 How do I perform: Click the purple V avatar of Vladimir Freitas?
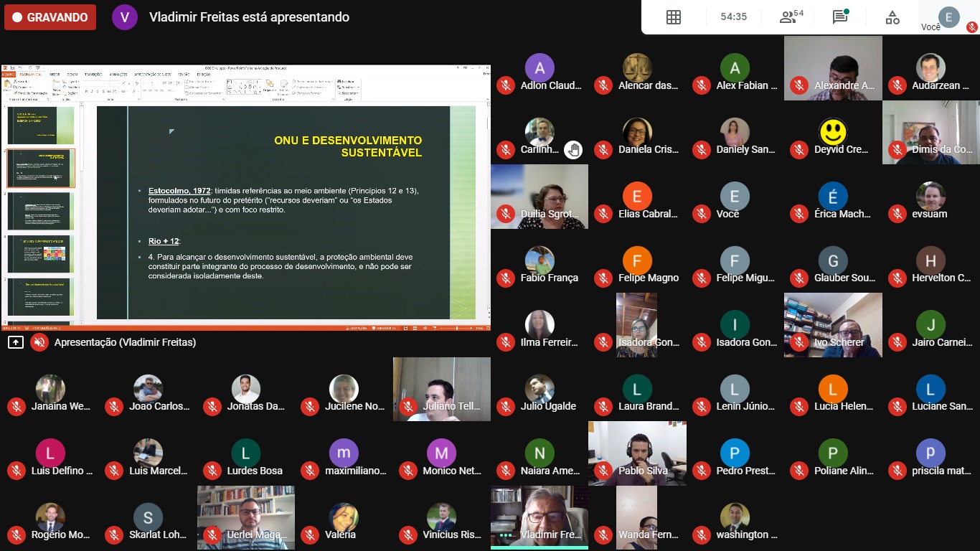click(x=124, y=17)
